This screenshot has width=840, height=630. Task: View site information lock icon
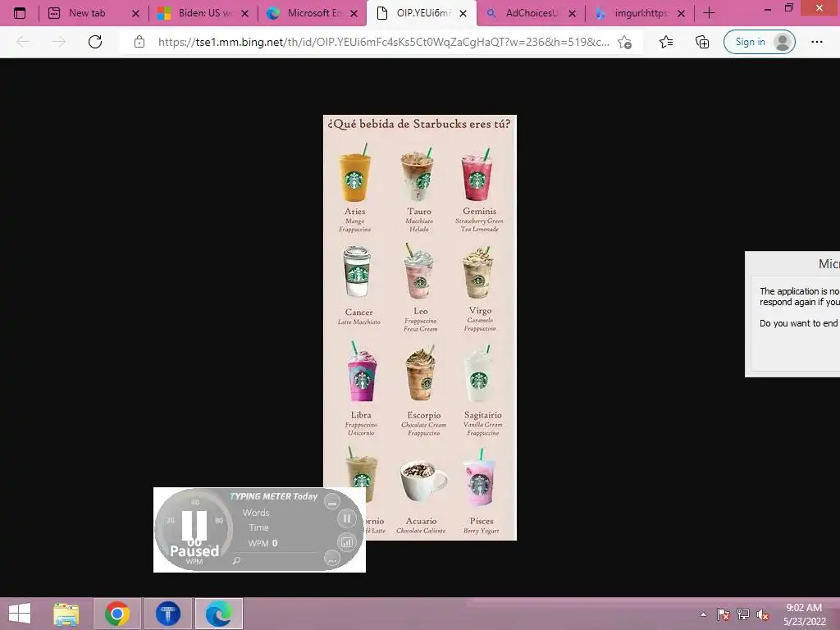(139, 42)
